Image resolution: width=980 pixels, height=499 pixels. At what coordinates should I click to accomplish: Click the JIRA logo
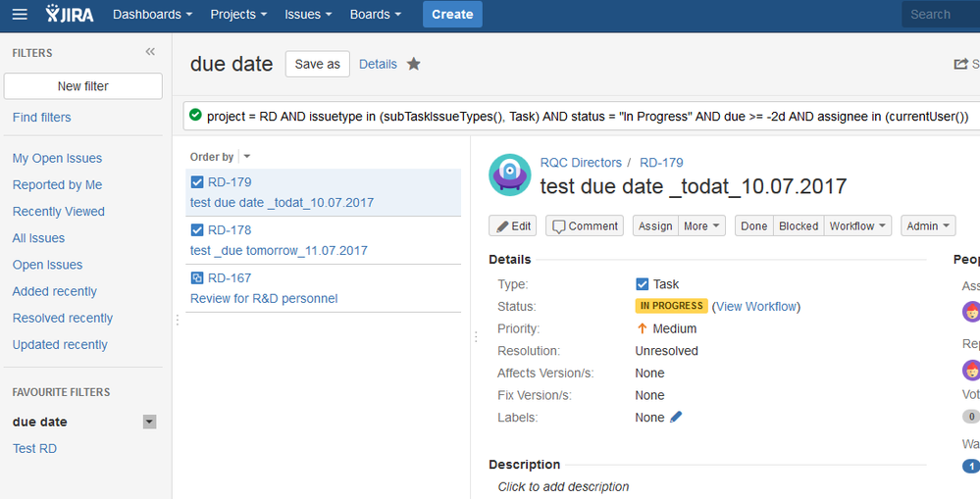point(70,14)
